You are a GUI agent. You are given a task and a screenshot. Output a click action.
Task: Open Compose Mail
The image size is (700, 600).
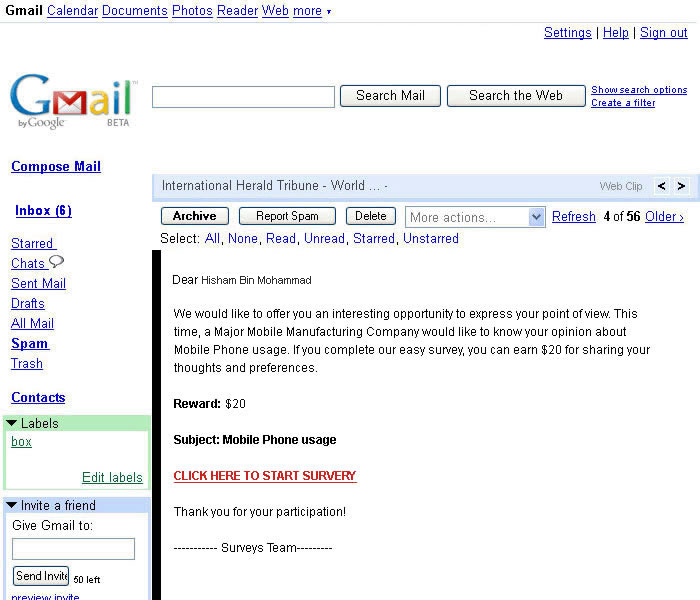click(x=56, y=167)
